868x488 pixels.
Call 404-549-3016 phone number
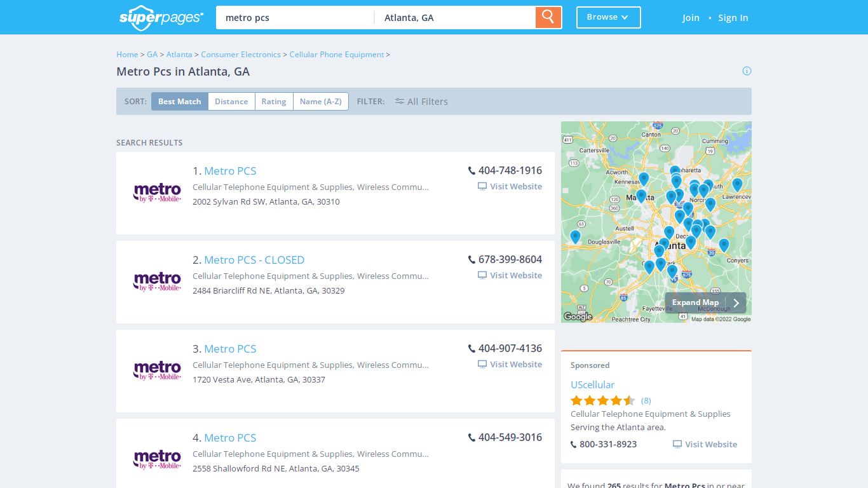[510, 437]
